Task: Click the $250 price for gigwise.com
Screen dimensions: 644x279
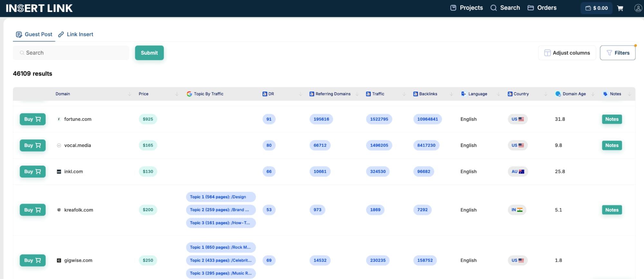Action: pos(148,260)
